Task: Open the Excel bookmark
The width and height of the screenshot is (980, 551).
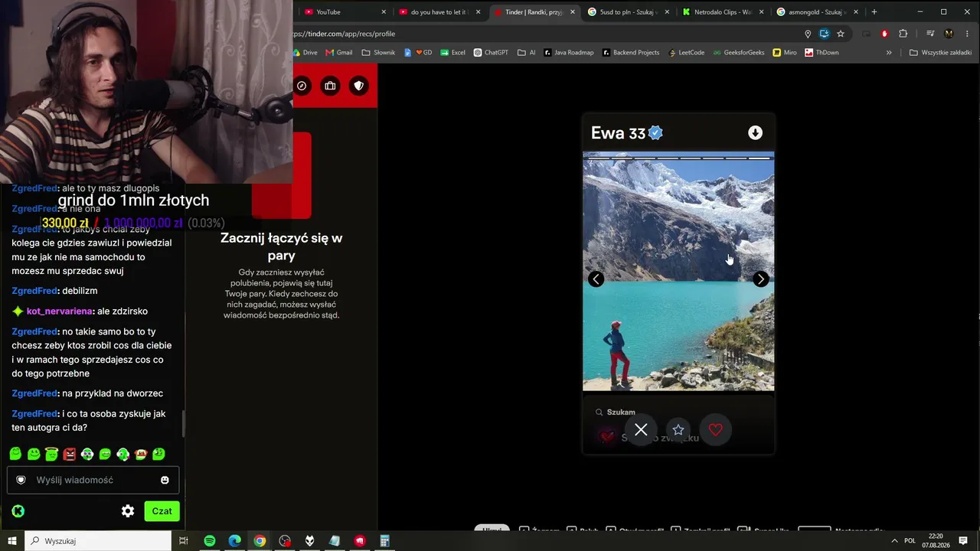Action: [x=452, y=53]
